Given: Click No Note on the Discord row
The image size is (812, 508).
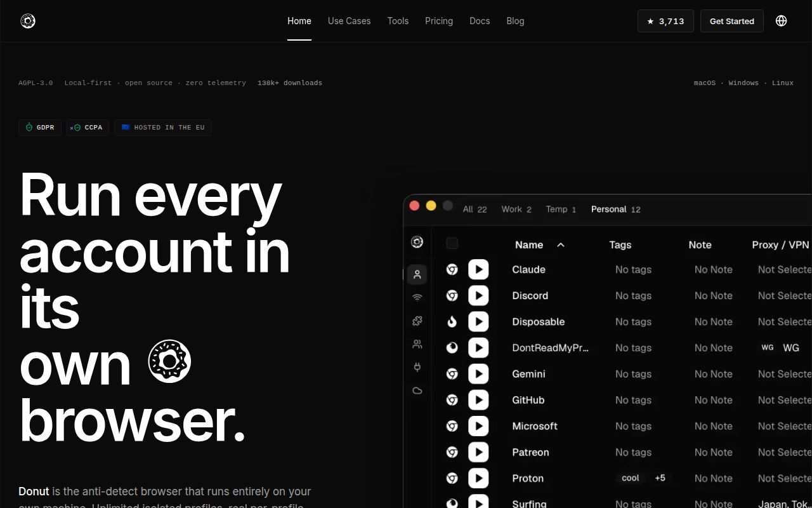Looking at the screenshot, I should (x=713, y=295).
